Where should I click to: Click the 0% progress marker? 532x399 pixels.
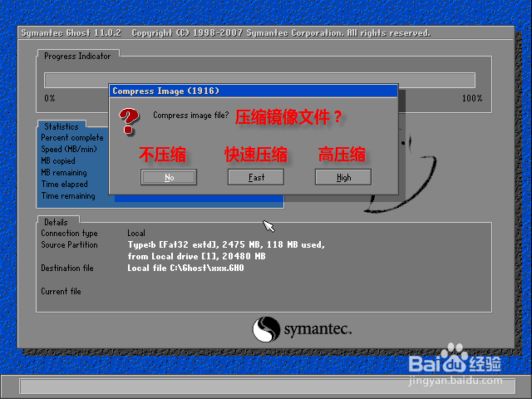click(x=50, y=98)
